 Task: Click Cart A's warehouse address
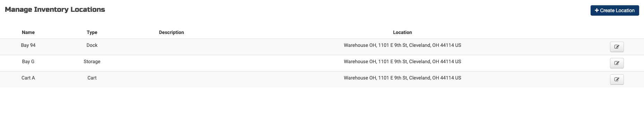[402, 78]
